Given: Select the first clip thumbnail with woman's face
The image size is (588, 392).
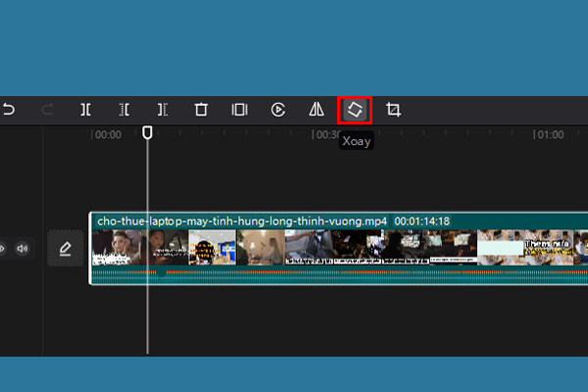Looking at the screenshot, I should point(117,248).
